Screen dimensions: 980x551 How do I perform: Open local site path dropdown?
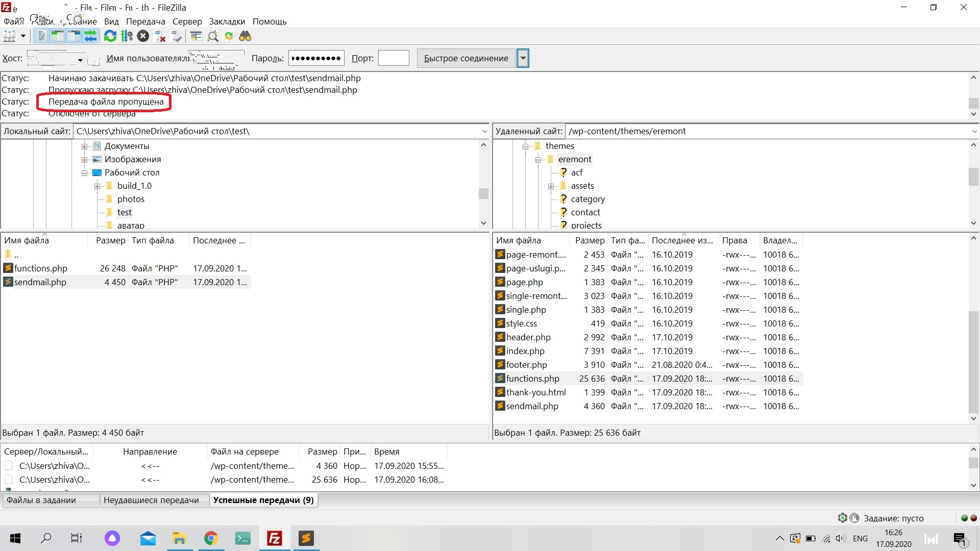tap(484, 131)
